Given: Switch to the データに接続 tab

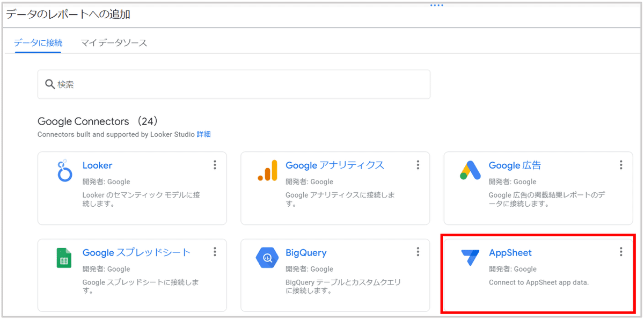Looking at the screenshot, I should (x=38, y=42).
